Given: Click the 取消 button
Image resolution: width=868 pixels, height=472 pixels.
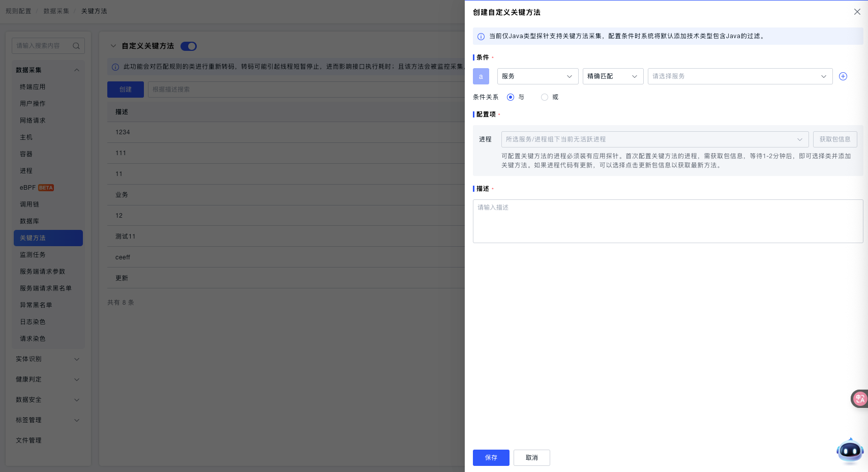Looking at the screenshot, I should click(x=531, y=458).
